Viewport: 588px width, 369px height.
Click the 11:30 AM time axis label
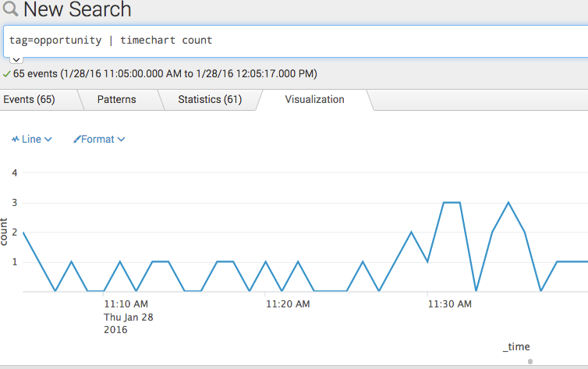point(449,304)
